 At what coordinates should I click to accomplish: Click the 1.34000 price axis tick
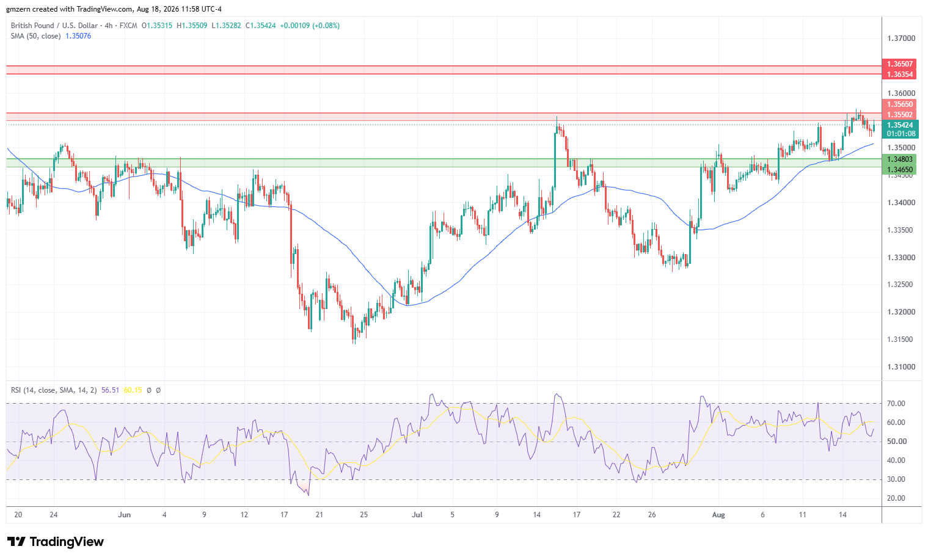point(901,203)
